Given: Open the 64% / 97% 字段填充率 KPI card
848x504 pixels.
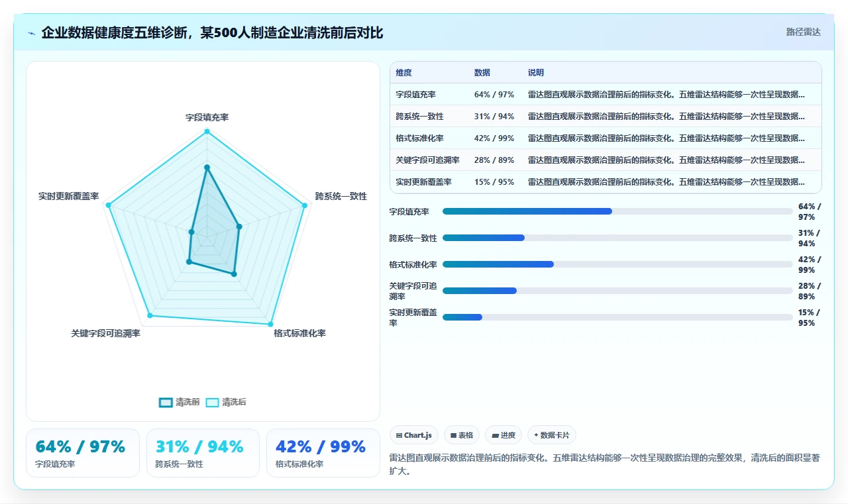Looking at the screenshot, I should (x=83, y=453).
